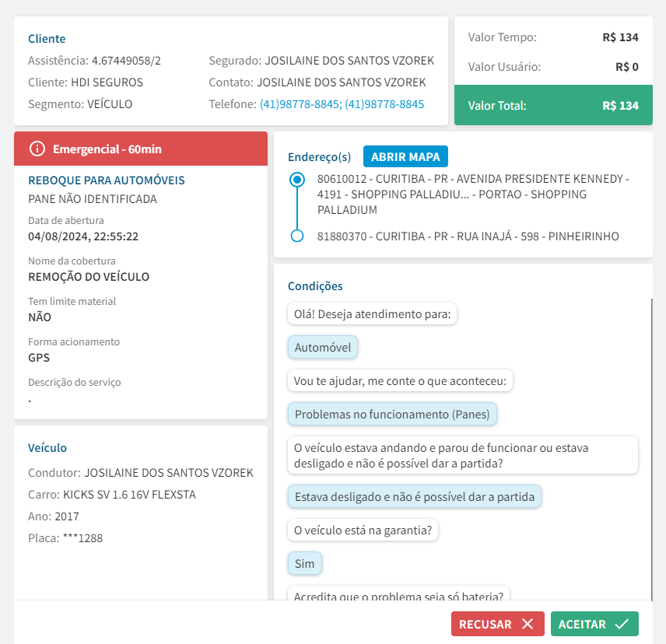Click the Emergencial - 60min red banner
666x644 pixels.
click(141, 149)
